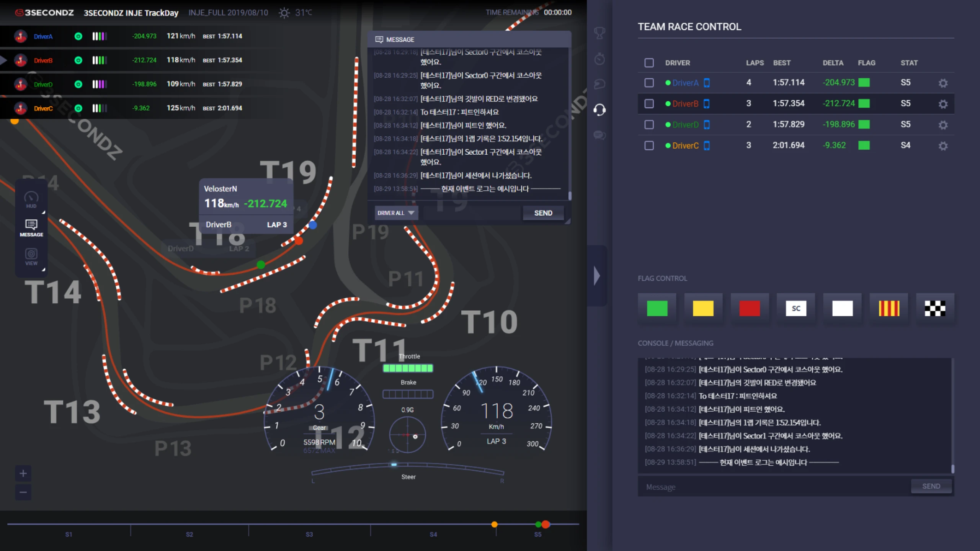Open the stopwatch icon in sidebar

coord(599,59)
